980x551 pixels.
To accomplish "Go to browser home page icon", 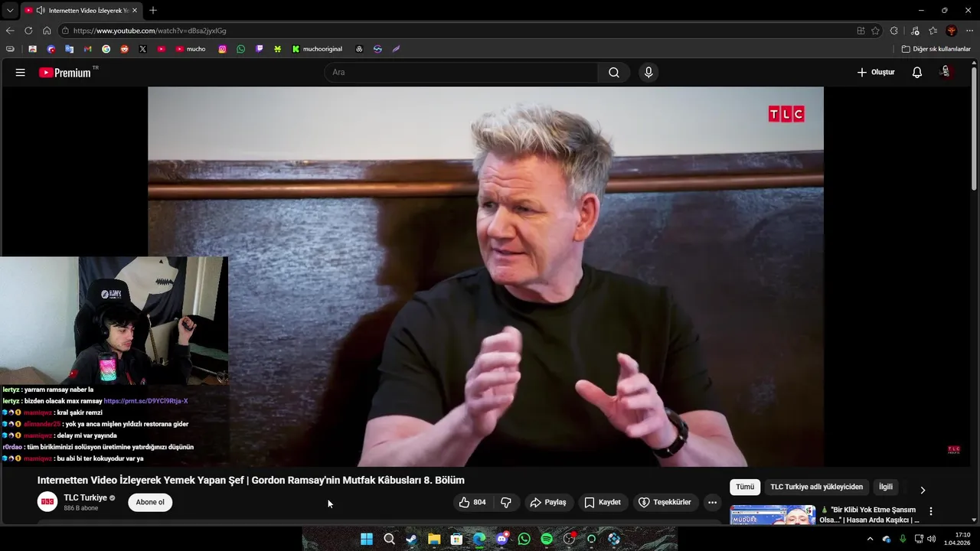I will [47, 31].
